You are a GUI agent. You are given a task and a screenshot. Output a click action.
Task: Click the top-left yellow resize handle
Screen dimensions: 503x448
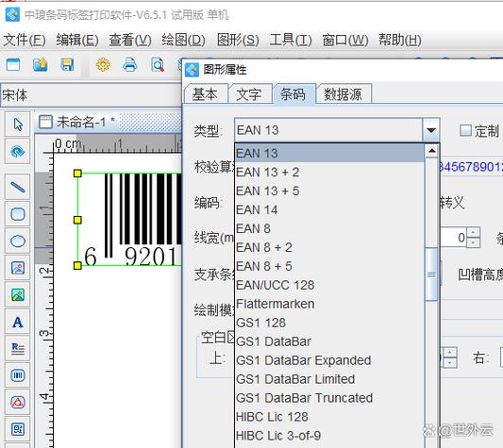[77, 174]
